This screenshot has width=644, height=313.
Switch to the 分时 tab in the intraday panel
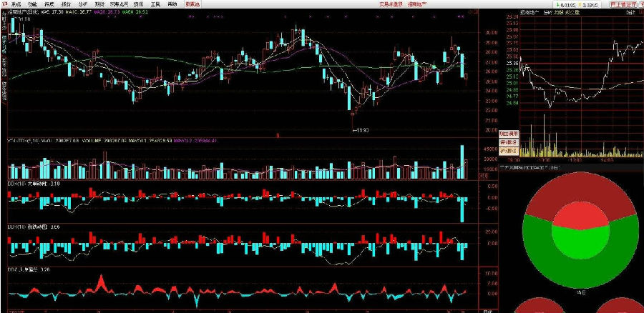(x=548, y=12)
